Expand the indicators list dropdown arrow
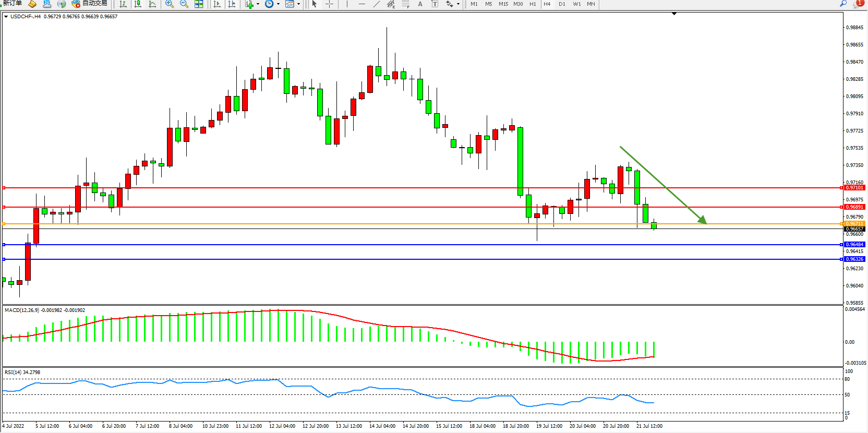 point(258,4)
